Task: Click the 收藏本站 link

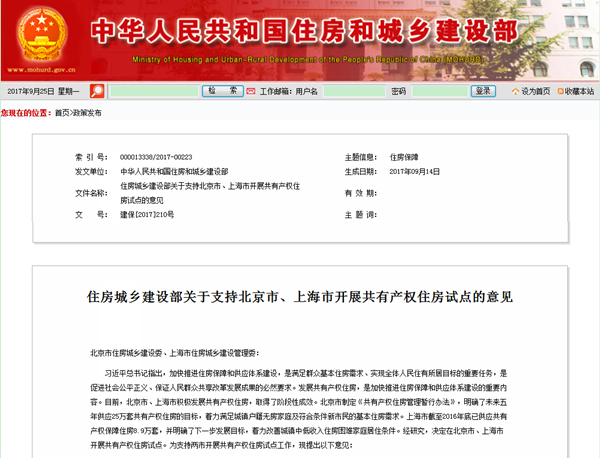Action: 579,91
